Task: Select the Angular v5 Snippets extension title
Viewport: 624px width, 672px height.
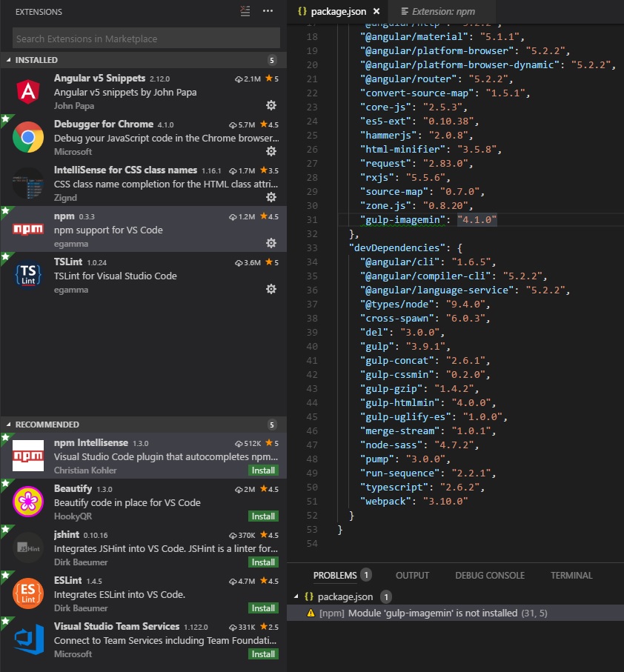Action: coord(99,78)
